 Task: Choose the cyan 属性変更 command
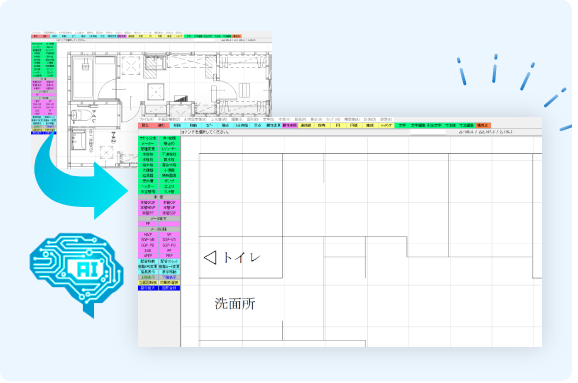274,125
